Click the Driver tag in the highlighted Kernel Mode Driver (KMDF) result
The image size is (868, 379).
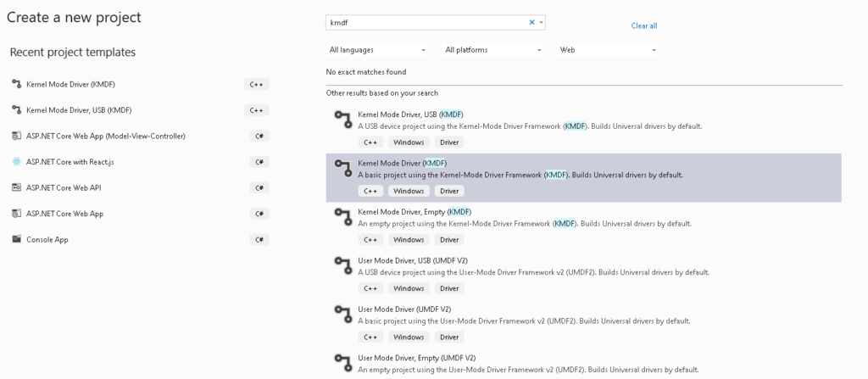pyautogui.click(x=449, y=191)
